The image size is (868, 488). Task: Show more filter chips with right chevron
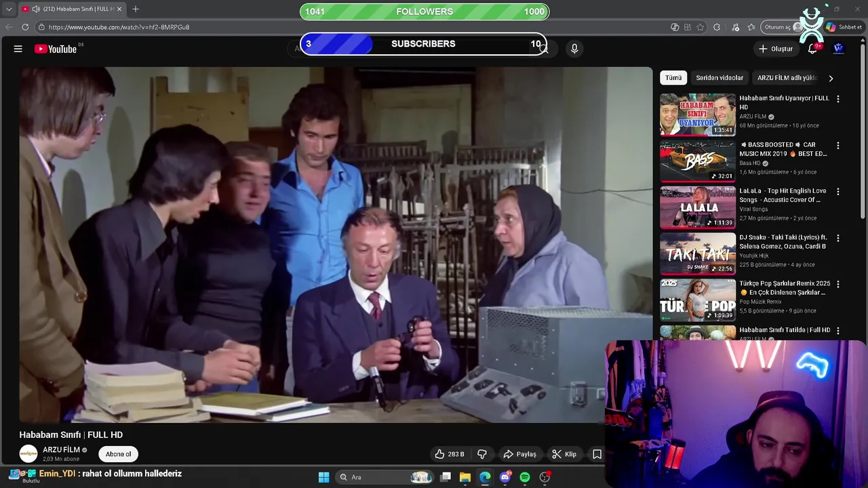point(831,78)
